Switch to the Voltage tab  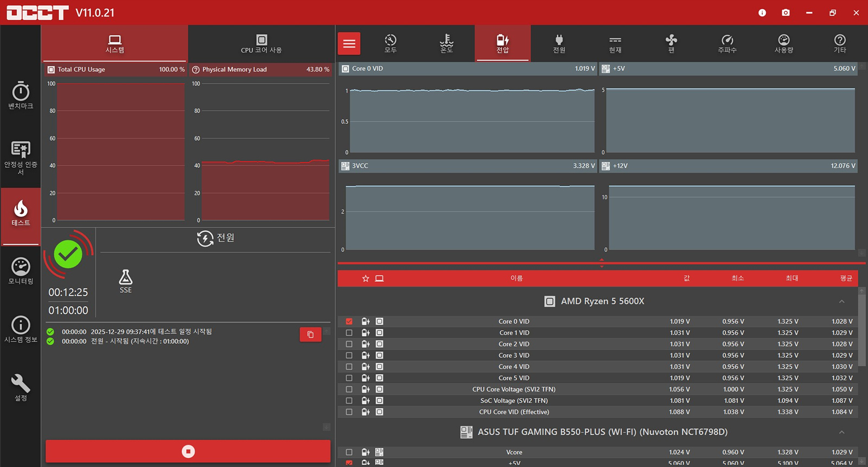click(503, 43)
